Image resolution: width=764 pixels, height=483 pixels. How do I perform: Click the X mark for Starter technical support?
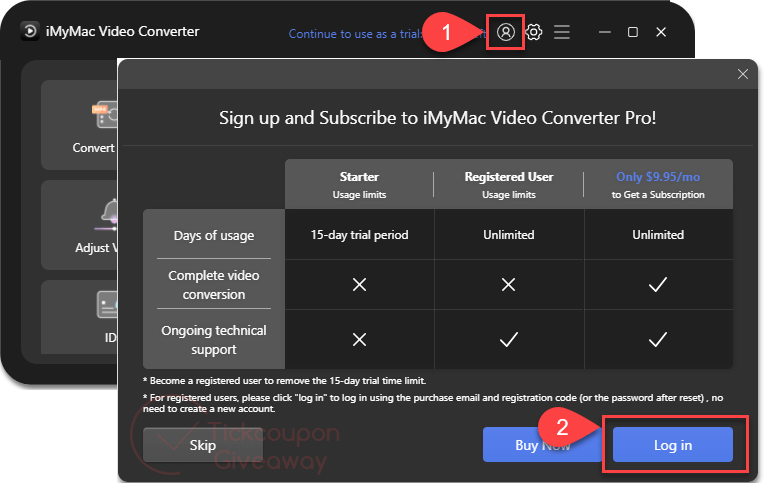359,339
